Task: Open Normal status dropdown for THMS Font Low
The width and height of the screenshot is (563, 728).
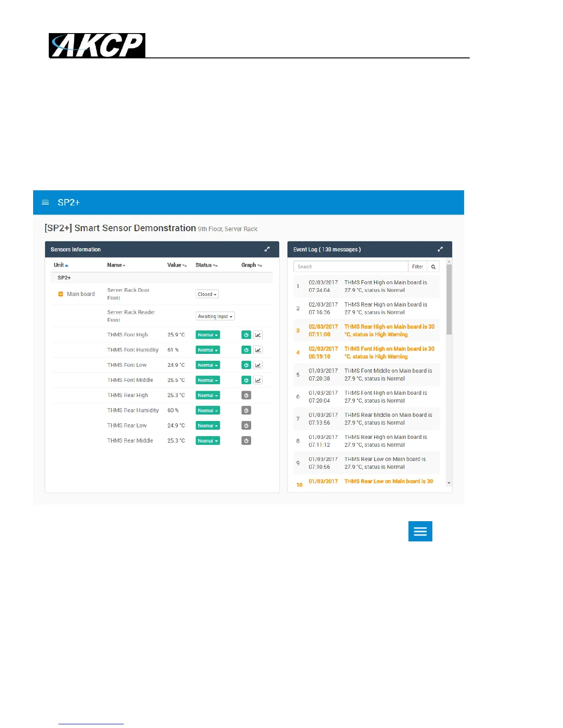Action: pyautogui.click(x=207, y=365)
